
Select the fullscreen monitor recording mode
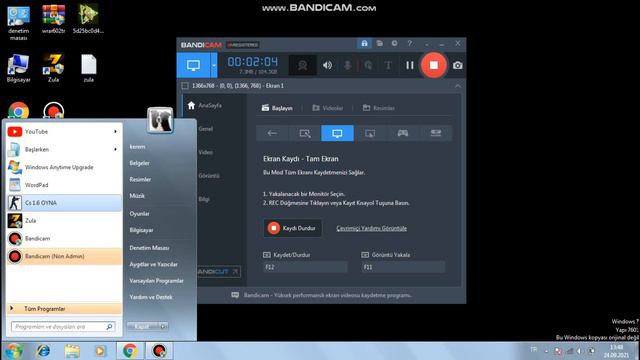click(337, 133)
